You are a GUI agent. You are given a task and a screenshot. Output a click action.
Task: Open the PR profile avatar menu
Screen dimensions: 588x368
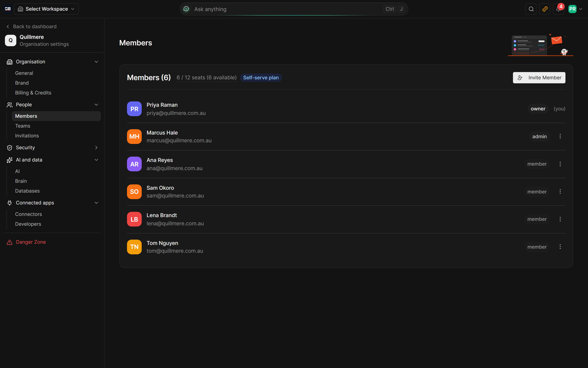(x=572, y=9)
